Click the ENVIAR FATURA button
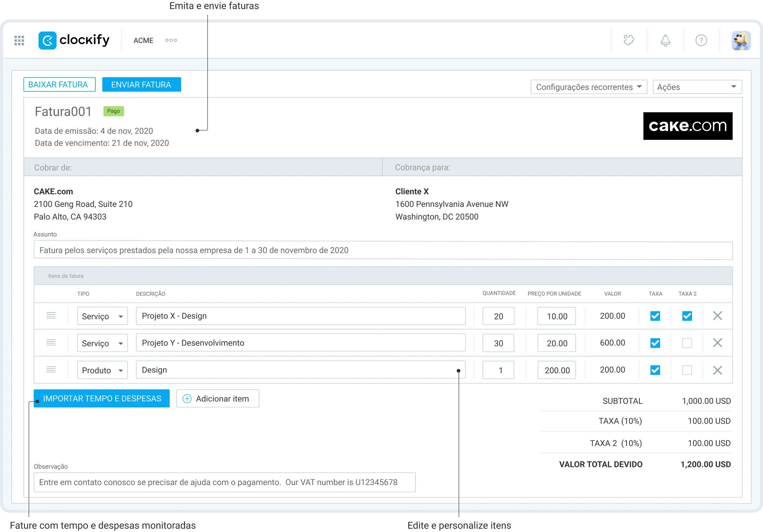 point(142,85)
